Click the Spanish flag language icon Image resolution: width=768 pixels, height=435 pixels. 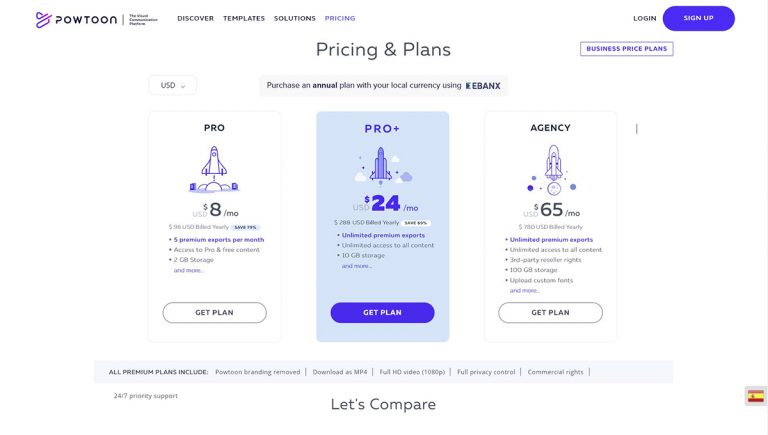tap(756, 396)
